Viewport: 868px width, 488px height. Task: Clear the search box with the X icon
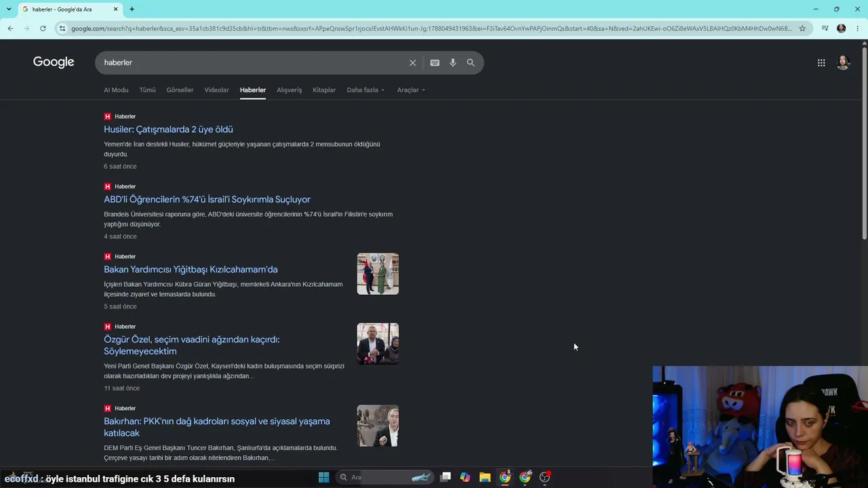(412, 62)
